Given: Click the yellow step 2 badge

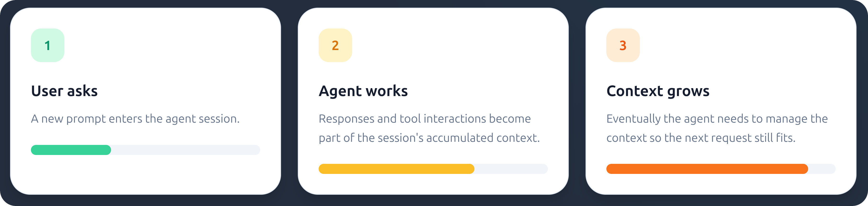Looking at the screenshot, I should [335, 45].
